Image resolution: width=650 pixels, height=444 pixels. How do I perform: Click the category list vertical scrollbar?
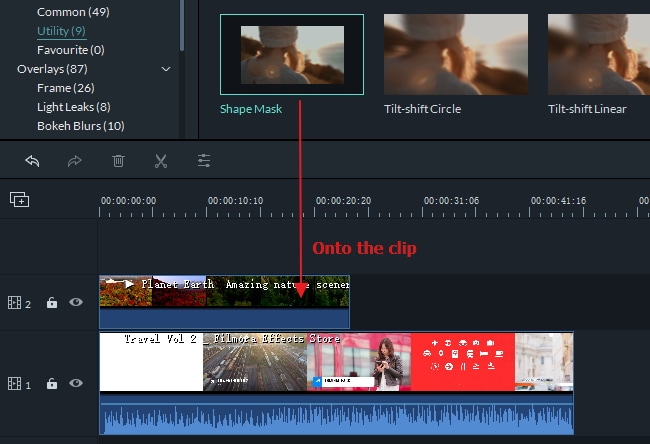coord(182,26)
